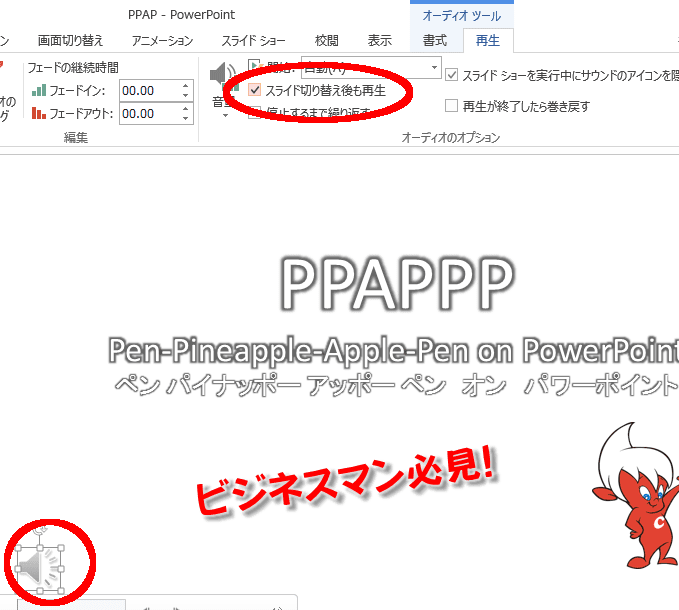Click the フェードの継続時間 label

pyautogui.click(x=73, y=68)
